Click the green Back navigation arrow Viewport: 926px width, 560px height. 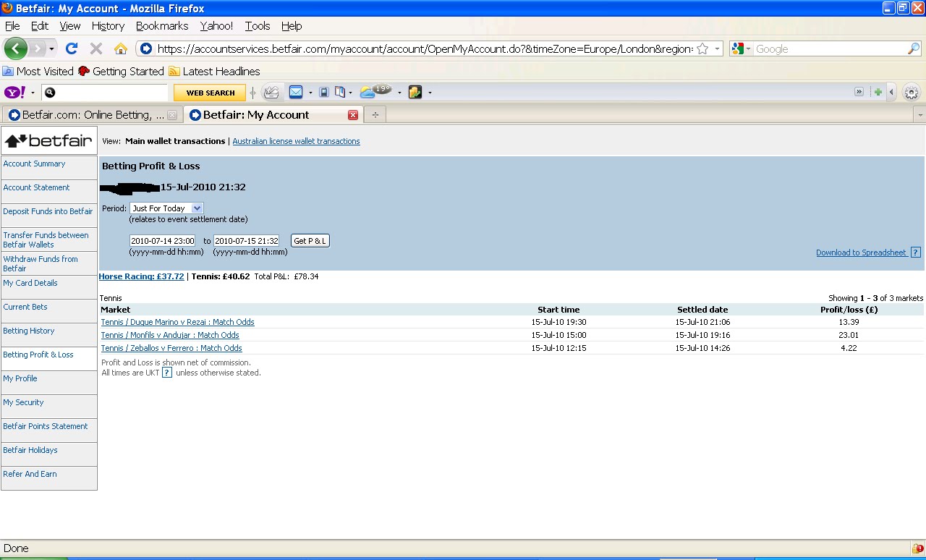tap(16, 48)
